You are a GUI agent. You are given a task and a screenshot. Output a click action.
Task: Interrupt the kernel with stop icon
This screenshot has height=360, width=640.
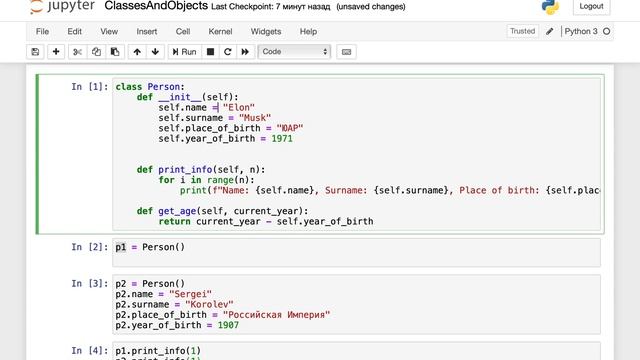pyautogui.click(x=211, y=52)
